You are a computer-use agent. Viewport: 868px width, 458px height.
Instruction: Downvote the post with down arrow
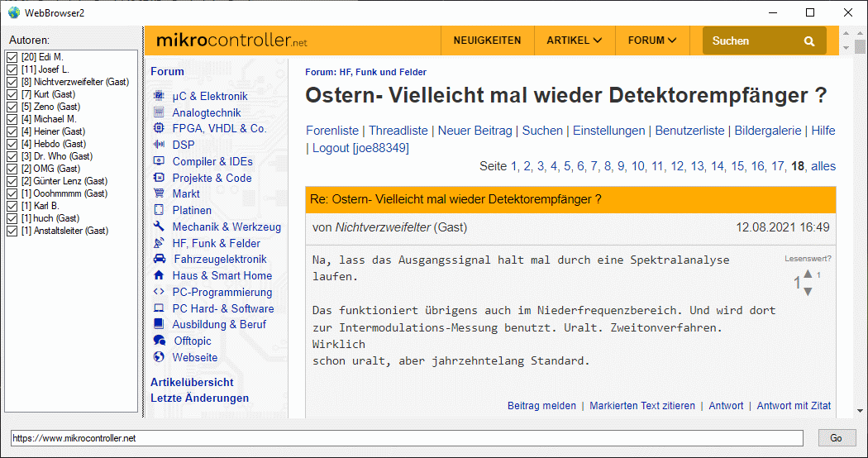tap(808, 291)
